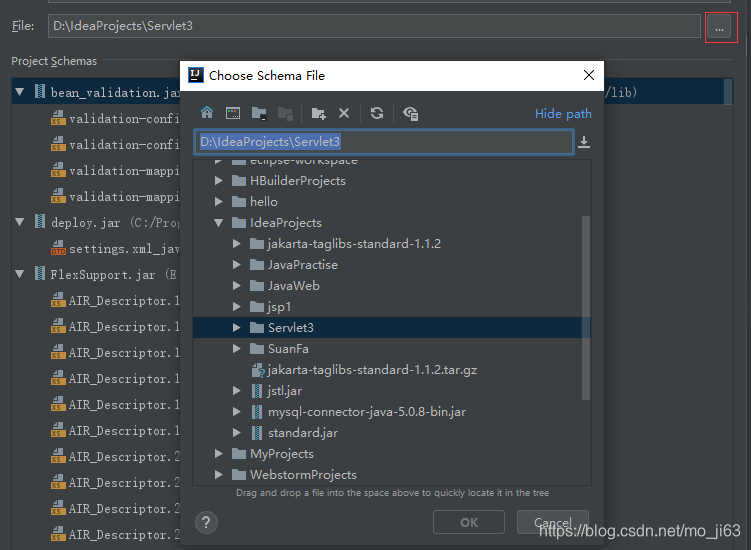
Task: Select the JavaWeb folder row
Action: [x=392, y=286]
